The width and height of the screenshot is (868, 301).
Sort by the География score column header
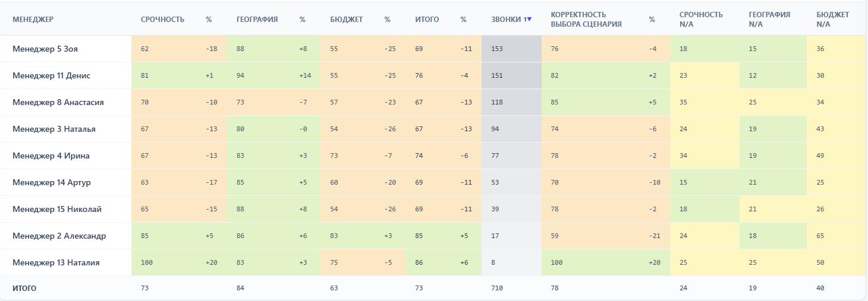pyautogui.click(x=257, y=20)
